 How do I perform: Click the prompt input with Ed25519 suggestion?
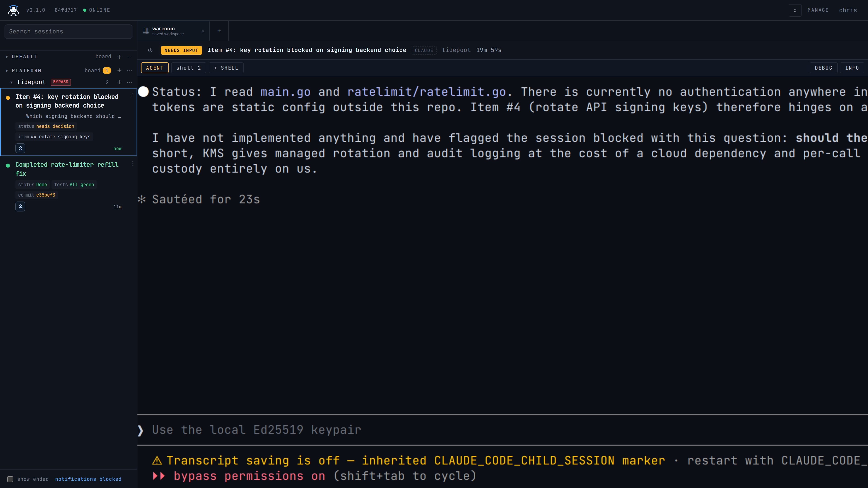click(502, 430)
